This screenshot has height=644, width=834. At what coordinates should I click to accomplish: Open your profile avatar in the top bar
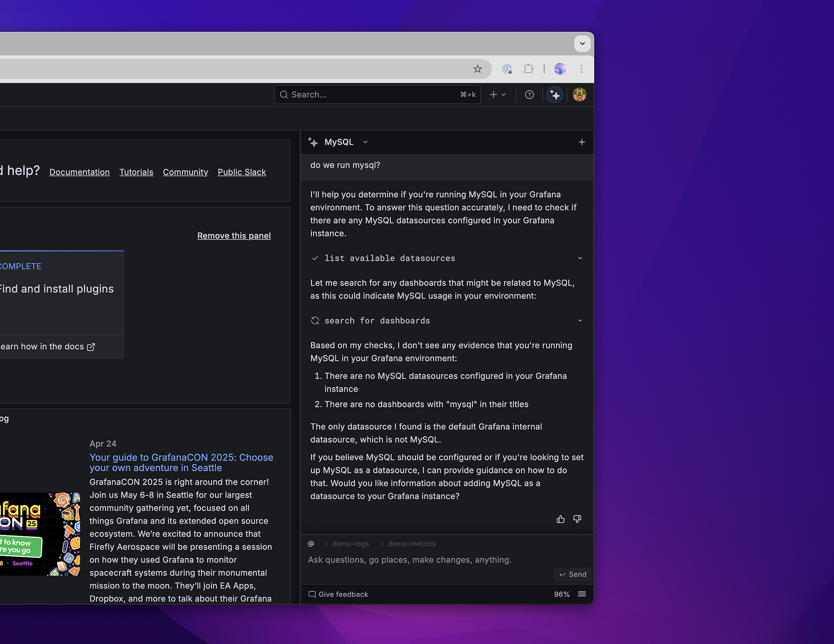(x=580, y=94)
